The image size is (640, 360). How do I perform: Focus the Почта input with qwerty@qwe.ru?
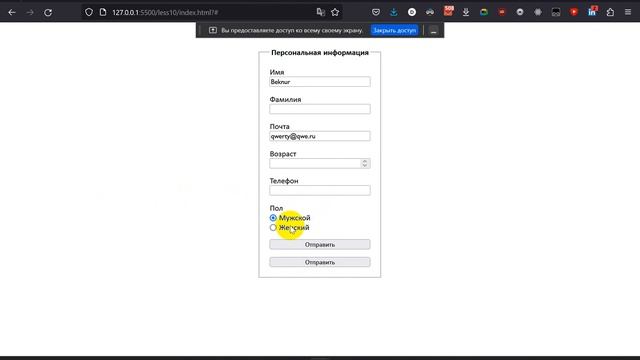[320, 136]
